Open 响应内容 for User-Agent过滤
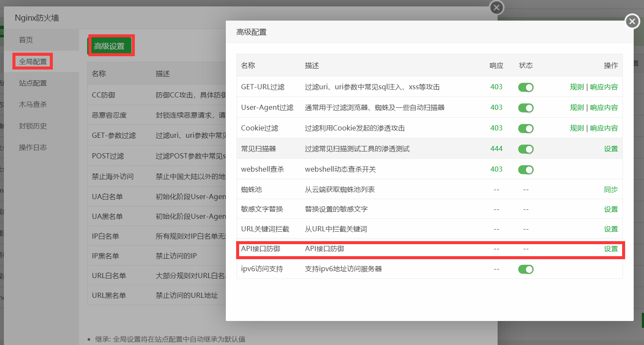Viewport: 644px width, 345px height. pos(604,107)
